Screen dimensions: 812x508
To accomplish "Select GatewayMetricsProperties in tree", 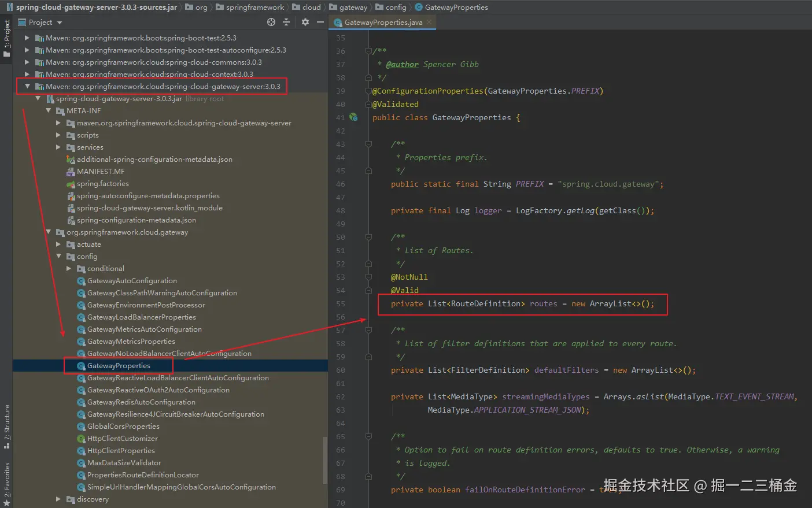I will 131,342.
